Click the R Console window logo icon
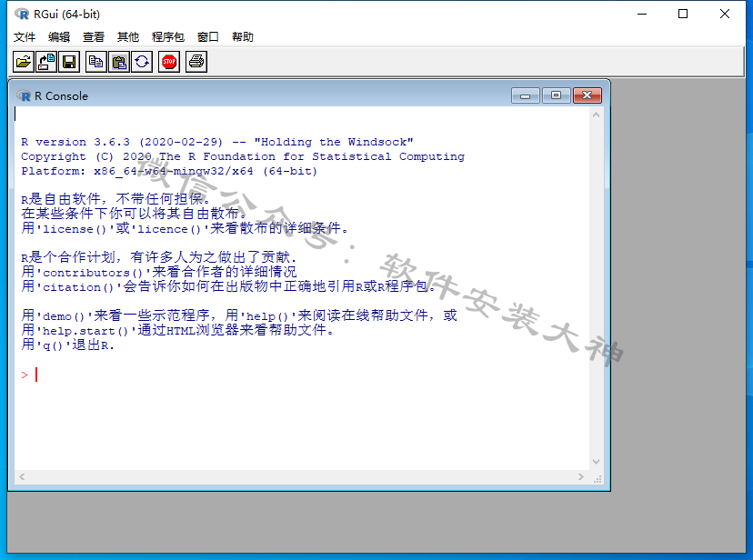The width and height of the screenshot is (753, 560). pyautogui.click(x=24, y=96)
